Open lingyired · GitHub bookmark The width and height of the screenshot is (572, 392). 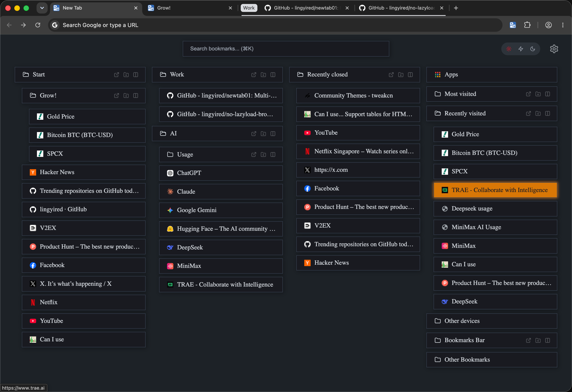click(x=84, y=210)
